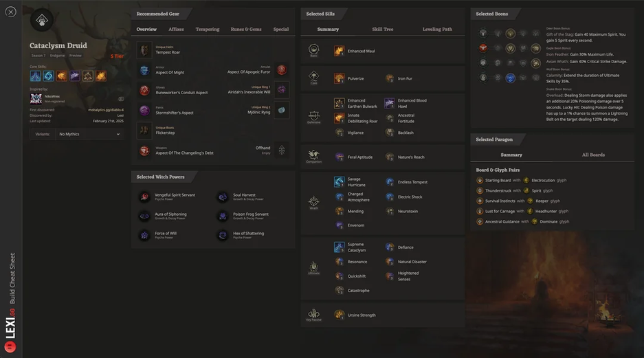Open the mobalytics.gg/diablo-4 source link
644x358 pixels.
tap(106, 110)
